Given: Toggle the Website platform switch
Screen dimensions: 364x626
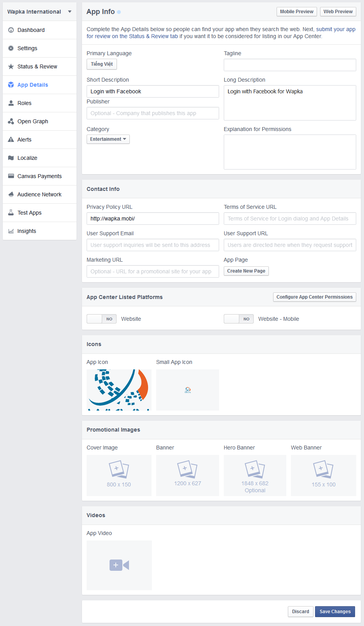Looking at the screenshot, I should coord(101,319).
